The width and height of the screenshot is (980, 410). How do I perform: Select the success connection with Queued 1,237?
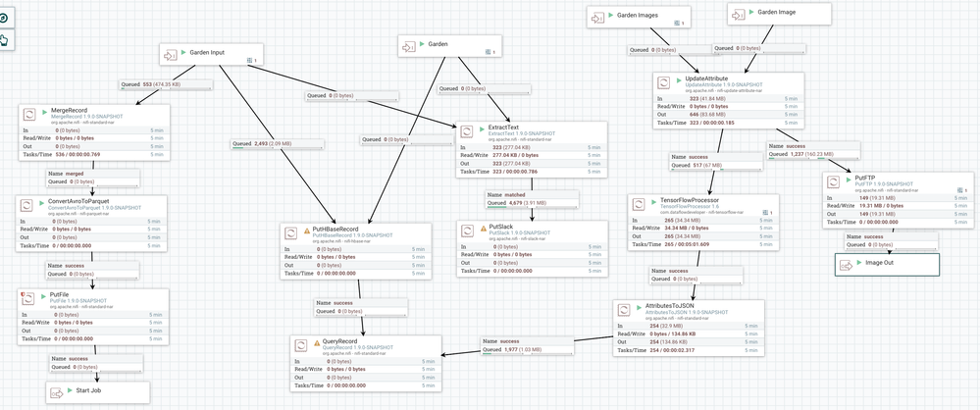(x=814, y=150)
